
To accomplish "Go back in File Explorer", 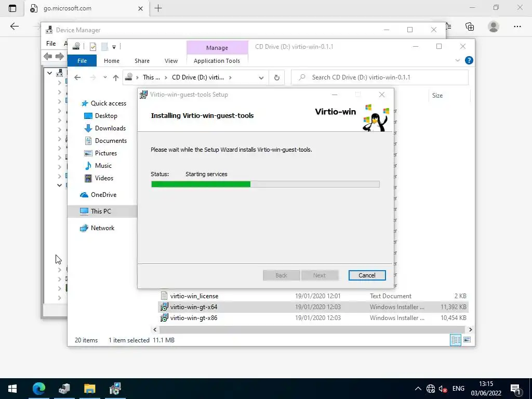I will coord(77,78).
